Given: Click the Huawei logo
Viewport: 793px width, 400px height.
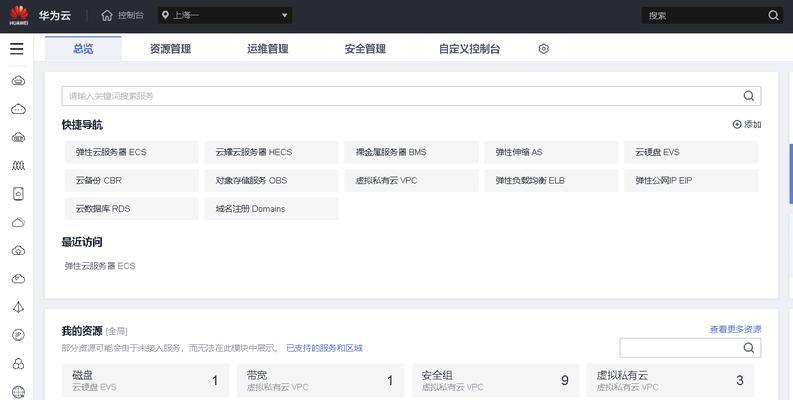Looking at the screenshot, I should coord(19,15).
